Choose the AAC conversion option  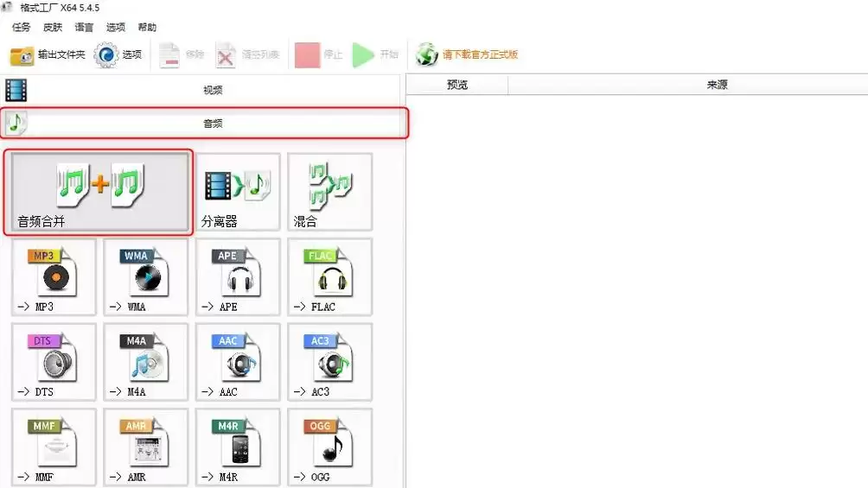tap(238, 363)
